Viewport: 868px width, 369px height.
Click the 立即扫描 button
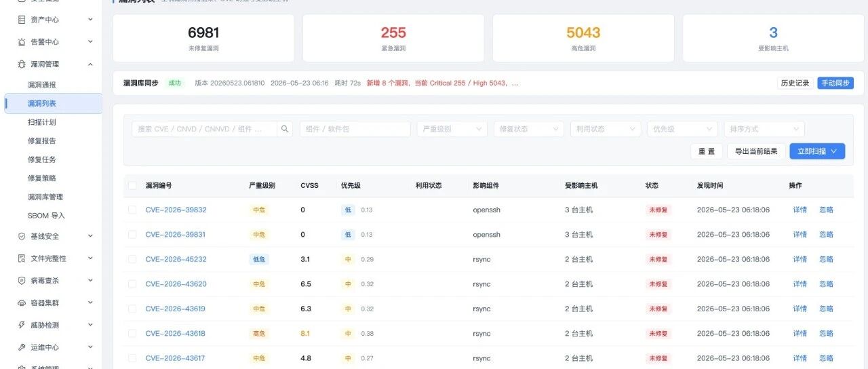[817, 151]
